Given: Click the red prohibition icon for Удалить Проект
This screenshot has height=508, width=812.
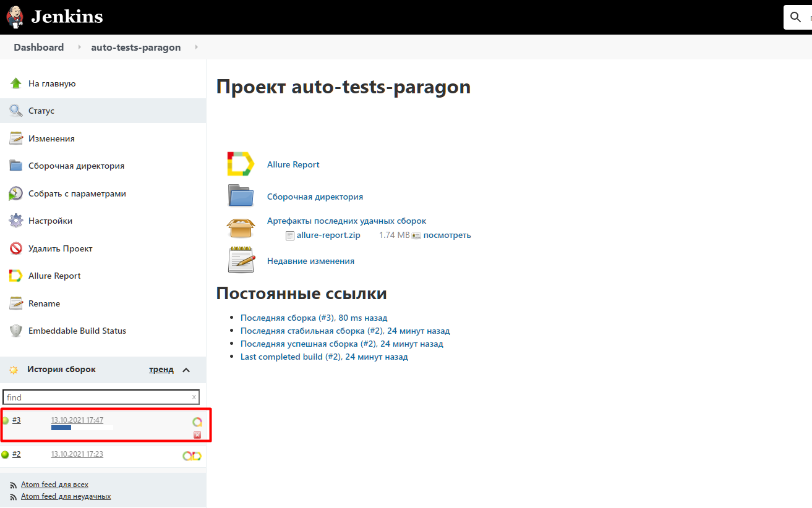Looking at the screenshot, I should tap(16, 248).
